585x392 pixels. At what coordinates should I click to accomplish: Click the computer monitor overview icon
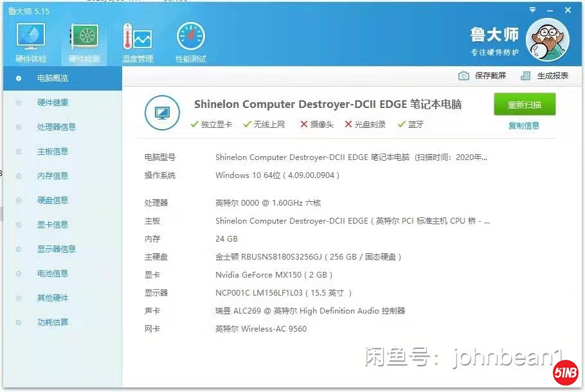click(162, 113)
